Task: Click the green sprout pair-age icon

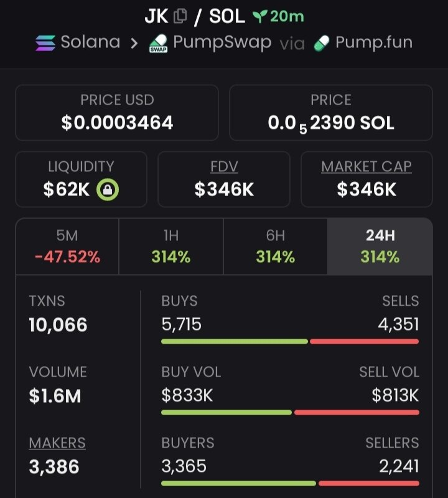Action: tap(259, 17)
